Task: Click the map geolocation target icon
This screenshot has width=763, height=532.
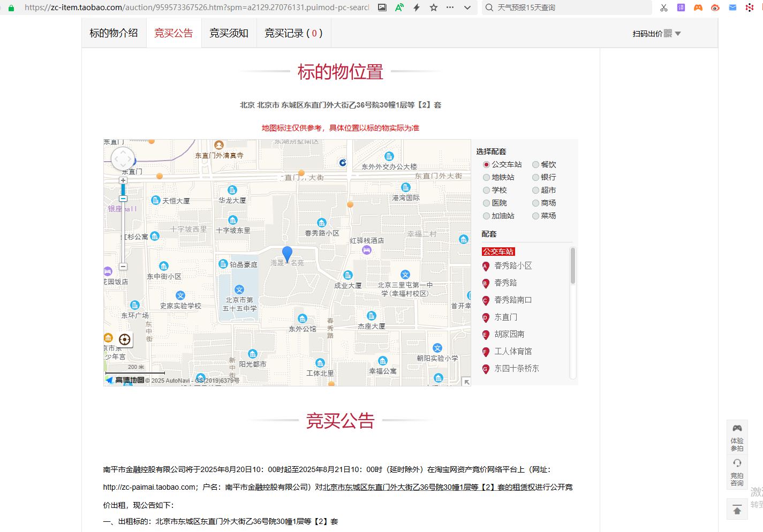Action: tap(125, 339)
